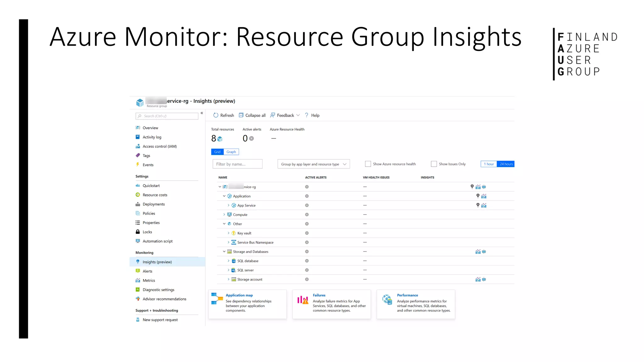Click the Quickstart cloud icon
Image resolution: width=644 pixels, height=362 pixels.
138,185
